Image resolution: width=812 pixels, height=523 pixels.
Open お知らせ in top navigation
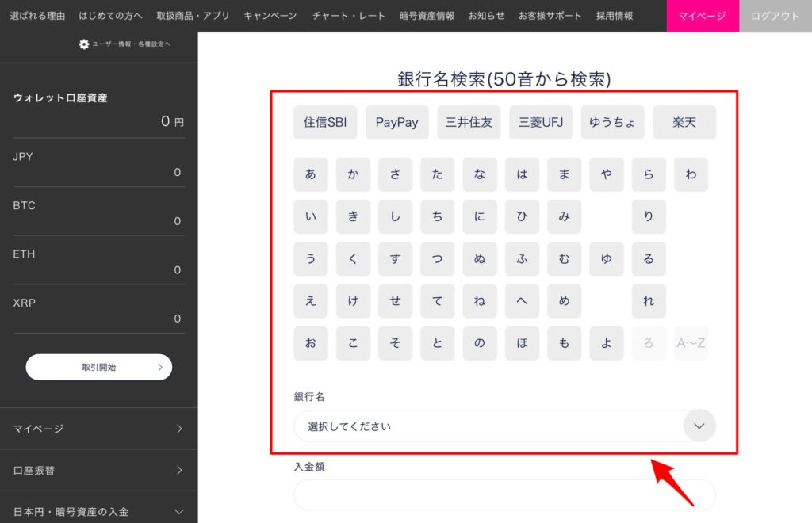486,16
